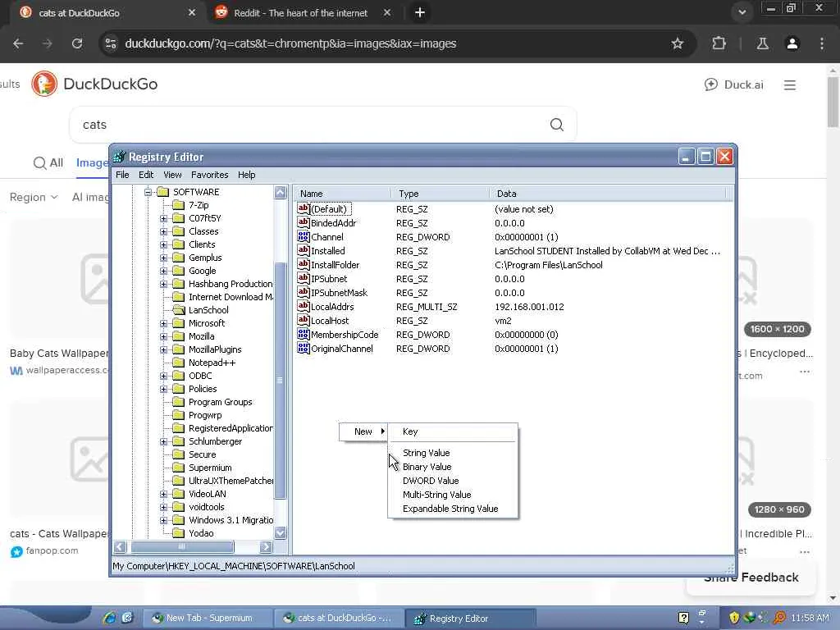Click the open LanSchool folder icon
This screenshot has width=840, height=630.
(x=178, y=310)
